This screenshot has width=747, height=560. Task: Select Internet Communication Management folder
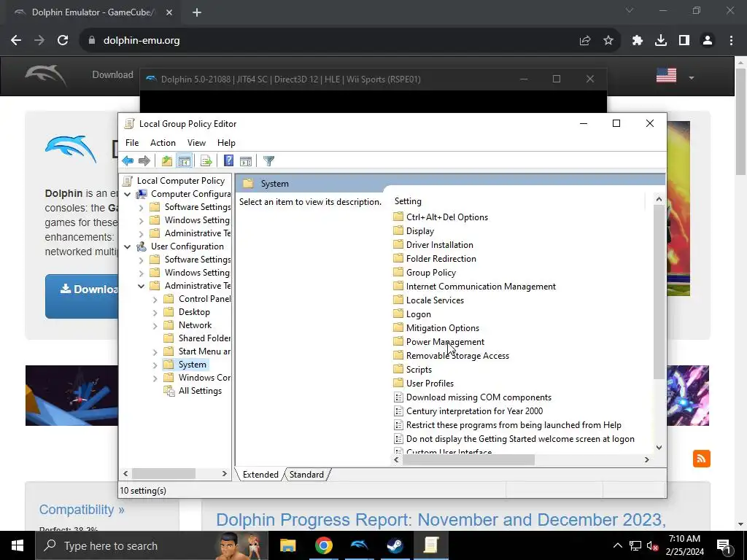click(481, 286)
